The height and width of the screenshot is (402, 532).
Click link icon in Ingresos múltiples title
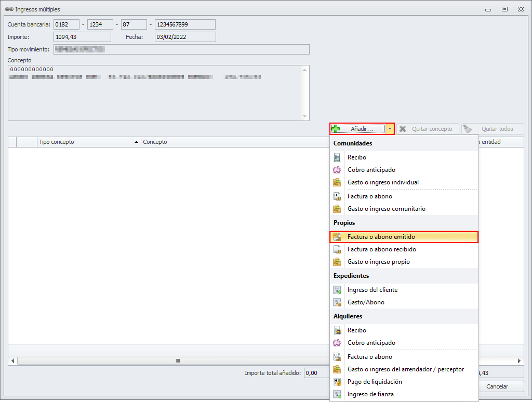[x=9, y=9]
